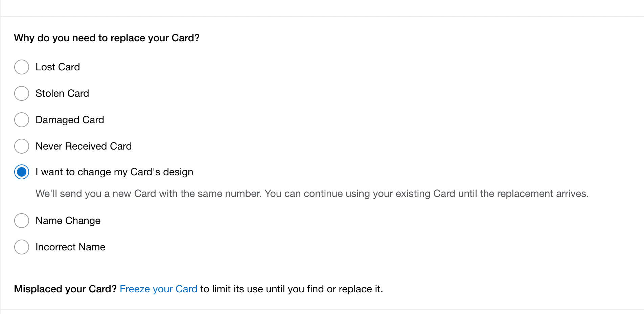Click the "Damaged Card" label text
The height and width of the screenshot is (314, 644).
[x=70, y=120]
